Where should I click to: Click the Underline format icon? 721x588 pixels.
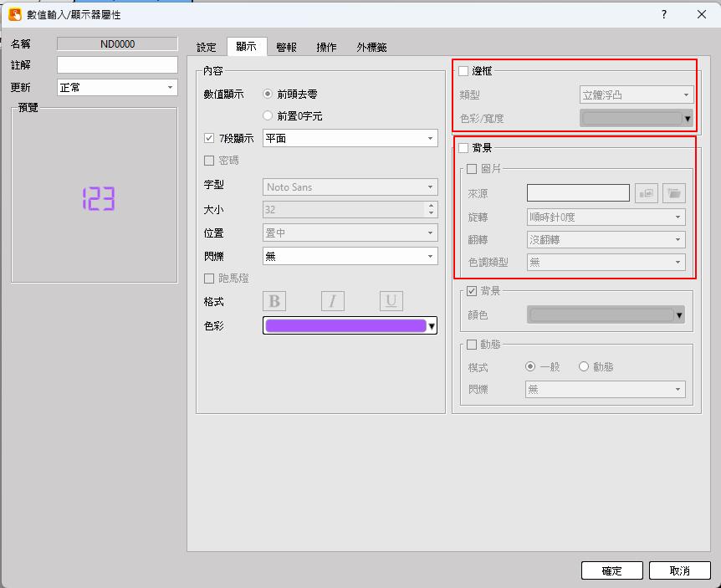click(391, 301)
